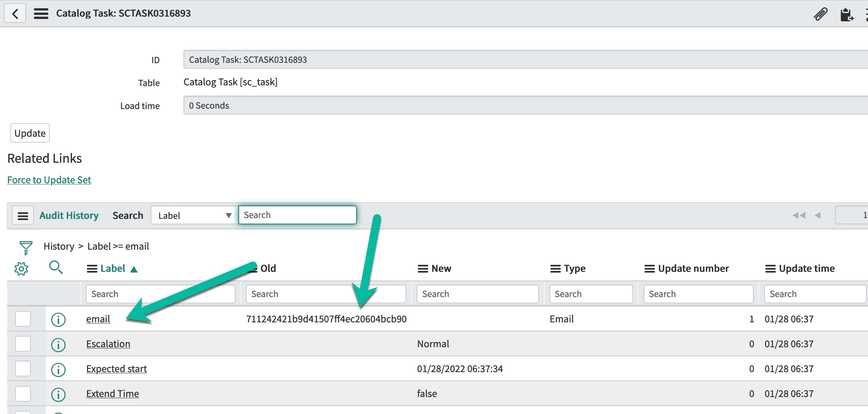The image size is (868, 414).
Task: Check the email row checkbox
Action: [x=23, y=319]
